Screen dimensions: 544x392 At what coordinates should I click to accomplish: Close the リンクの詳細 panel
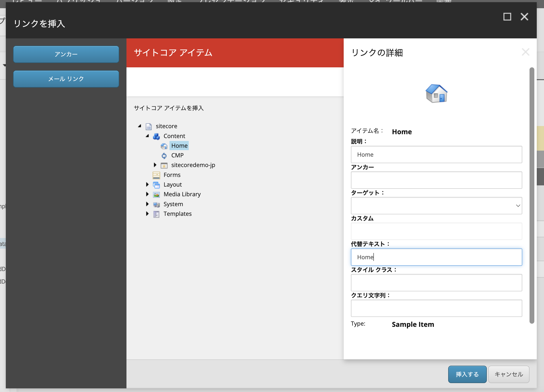pos(525,52)
